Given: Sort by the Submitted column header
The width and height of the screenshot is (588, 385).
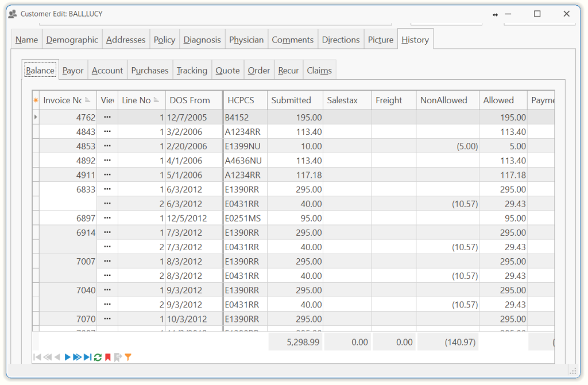Looking at the screenshot, I should [295, 100].
